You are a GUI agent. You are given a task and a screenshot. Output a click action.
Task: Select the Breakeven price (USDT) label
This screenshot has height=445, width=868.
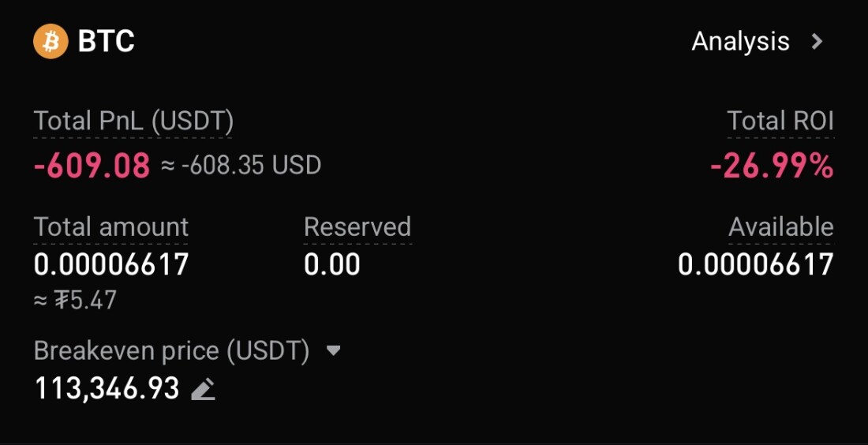(171, 350)
